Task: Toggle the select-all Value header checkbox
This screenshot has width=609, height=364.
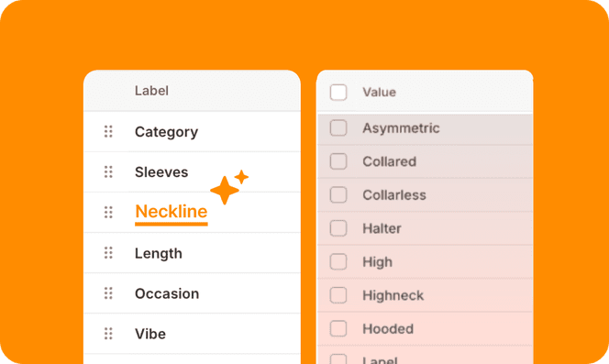Action: 338,93
